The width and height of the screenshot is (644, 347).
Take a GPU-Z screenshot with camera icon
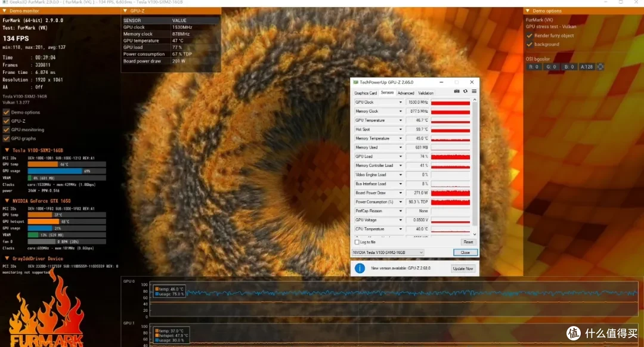457,91
